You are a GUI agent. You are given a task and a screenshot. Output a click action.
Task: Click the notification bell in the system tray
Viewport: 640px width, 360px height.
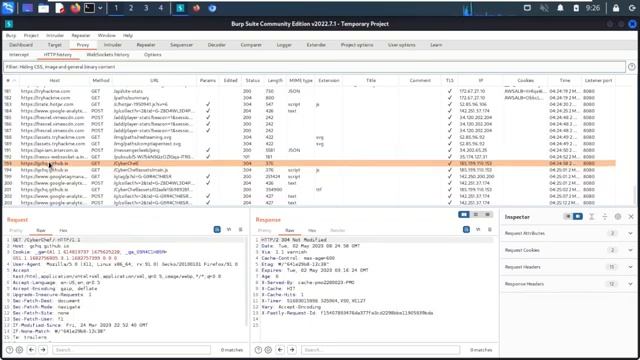tap(560, 8)
